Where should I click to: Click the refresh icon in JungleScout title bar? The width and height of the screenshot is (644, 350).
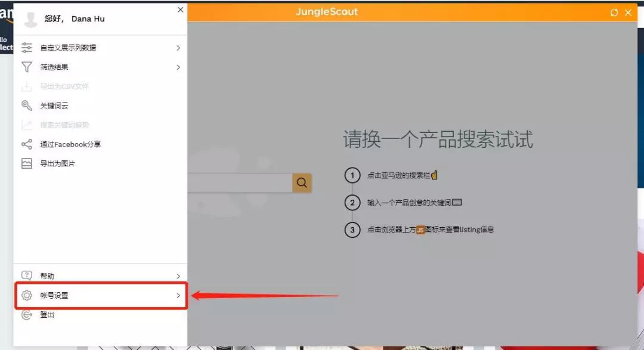coord(614,13)
